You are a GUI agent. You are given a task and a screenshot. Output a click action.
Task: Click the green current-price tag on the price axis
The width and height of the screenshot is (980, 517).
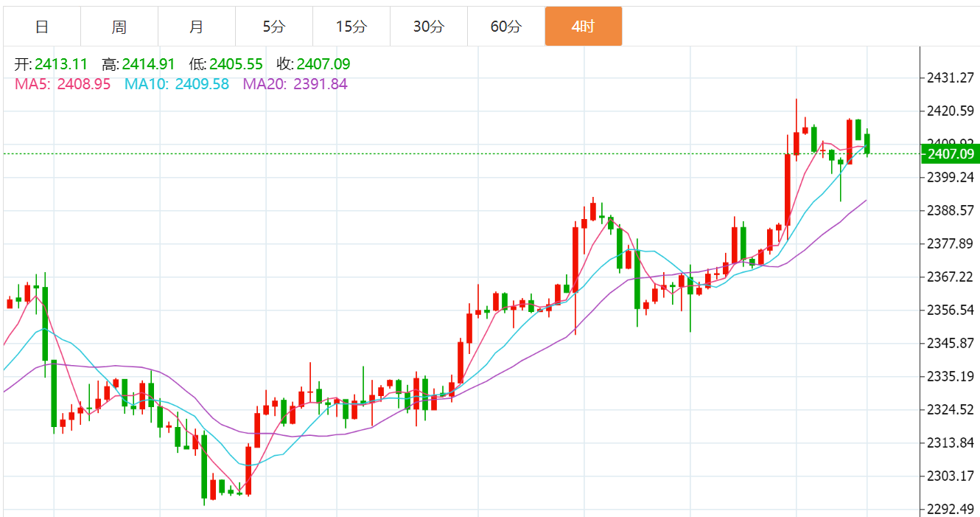point(951,154)
